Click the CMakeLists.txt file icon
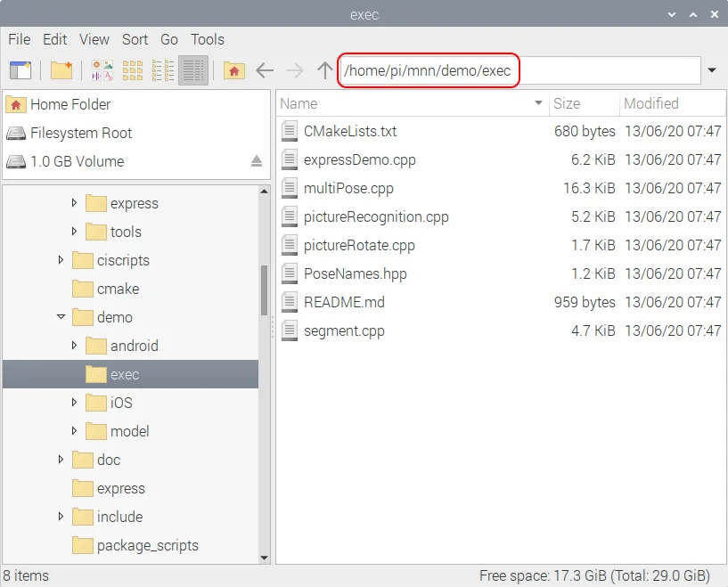Viewport: 728px width, 587px height. pyautogui.click(x=290, y=131)
